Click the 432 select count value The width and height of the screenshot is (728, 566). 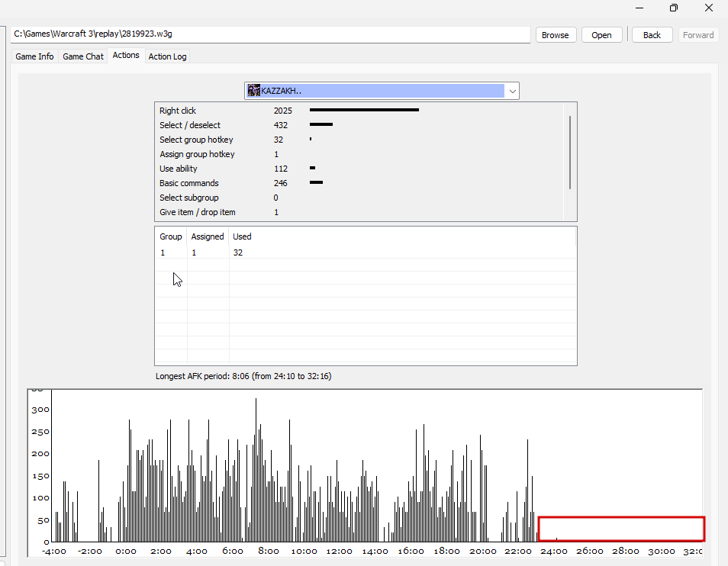[280, 125]
